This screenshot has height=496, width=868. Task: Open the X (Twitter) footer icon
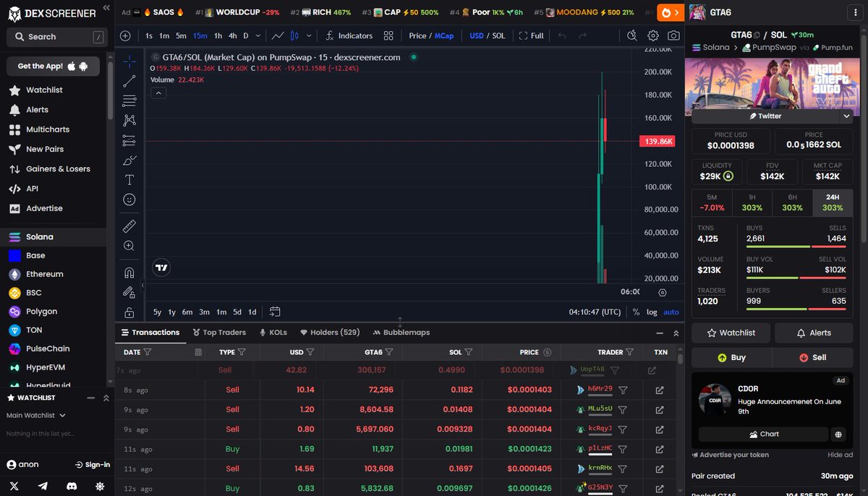click(13, 486)
